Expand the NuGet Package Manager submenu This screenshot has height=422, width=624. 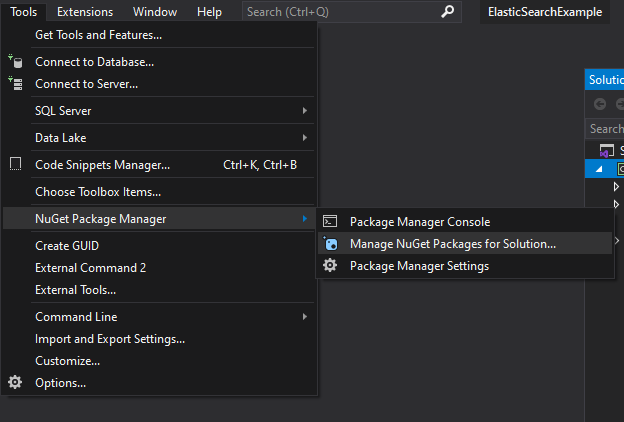159,219
